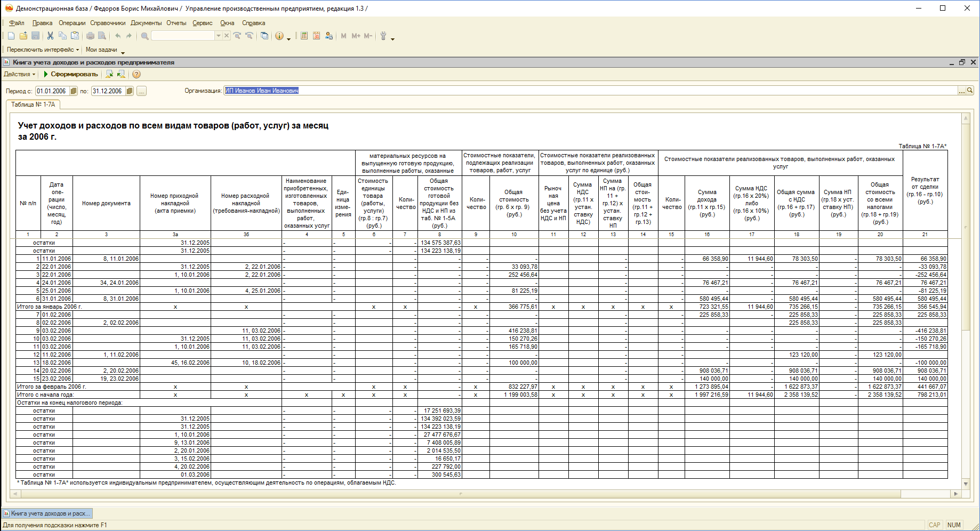Open the Сервис menu
The image size is (980, 531).
click(203, 23)
